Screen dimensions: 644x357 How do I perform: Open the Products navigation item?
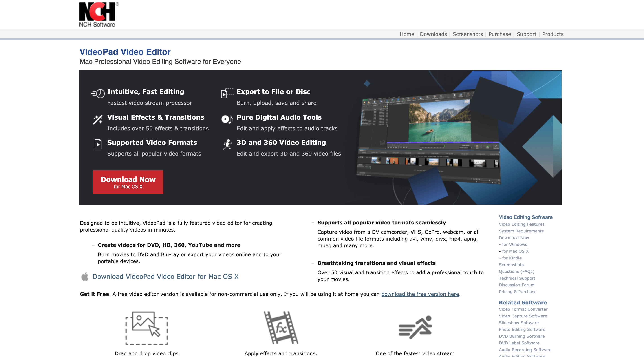553,34
